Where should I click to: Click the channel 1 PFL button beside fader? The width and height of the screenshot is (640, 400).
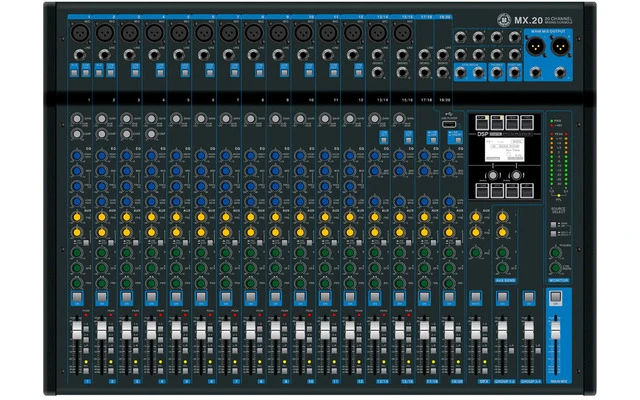pos(86,371)
